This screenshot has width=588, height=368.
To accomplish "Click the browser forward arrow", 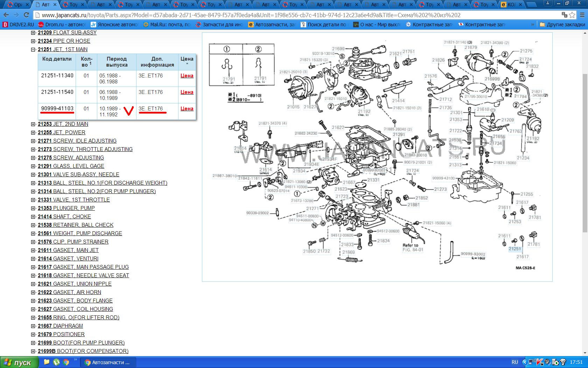I will tap(16, 15).
